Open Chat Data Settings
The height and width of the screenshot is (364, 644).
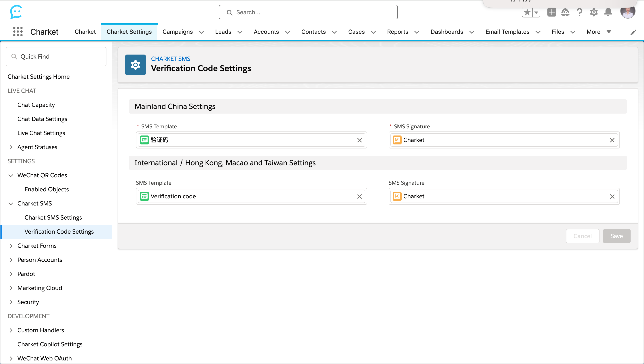click(x=42, y=119)
